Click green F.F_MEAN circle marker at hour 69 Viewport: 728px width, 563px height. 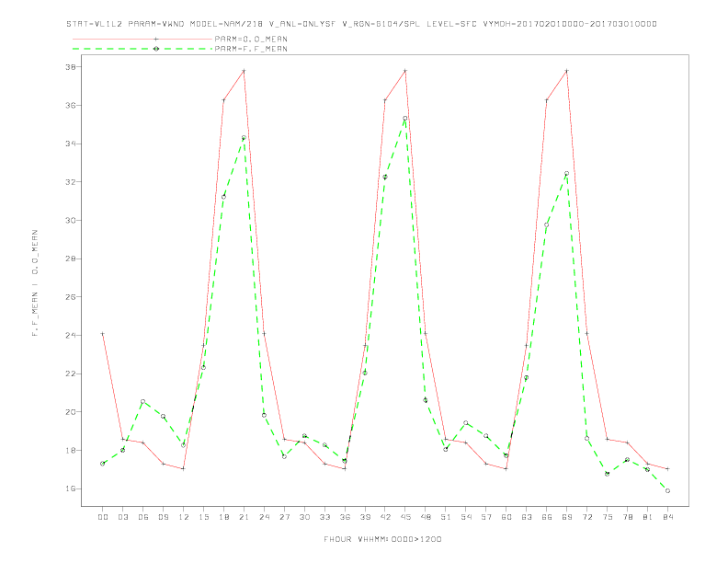(567, 173)
